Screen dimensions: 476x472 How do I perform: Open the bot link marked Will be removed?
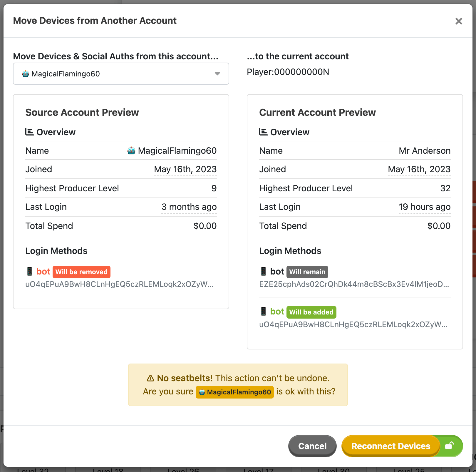click(x=43, y=271)
